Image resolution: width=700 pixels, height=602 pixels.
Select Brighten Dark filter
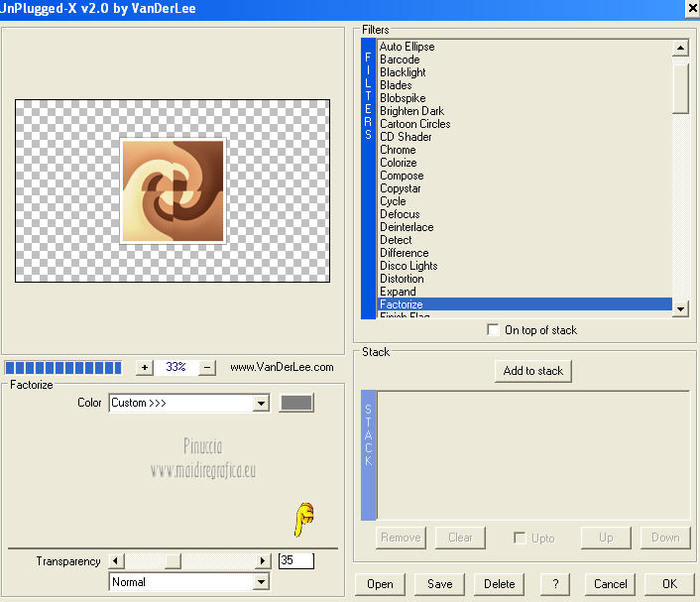(525, 111)
